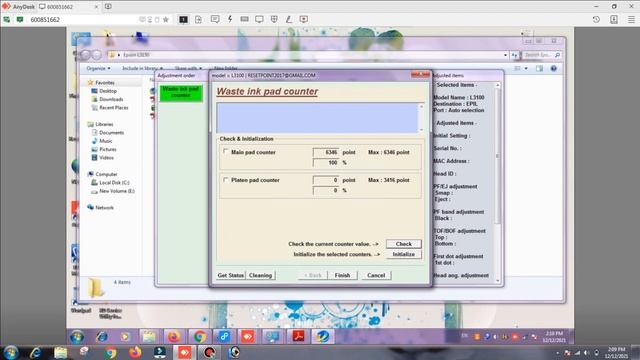The image size is (640, 360).
Task: Click the AnyDesk session recording icon
Action: click(304, 19)
